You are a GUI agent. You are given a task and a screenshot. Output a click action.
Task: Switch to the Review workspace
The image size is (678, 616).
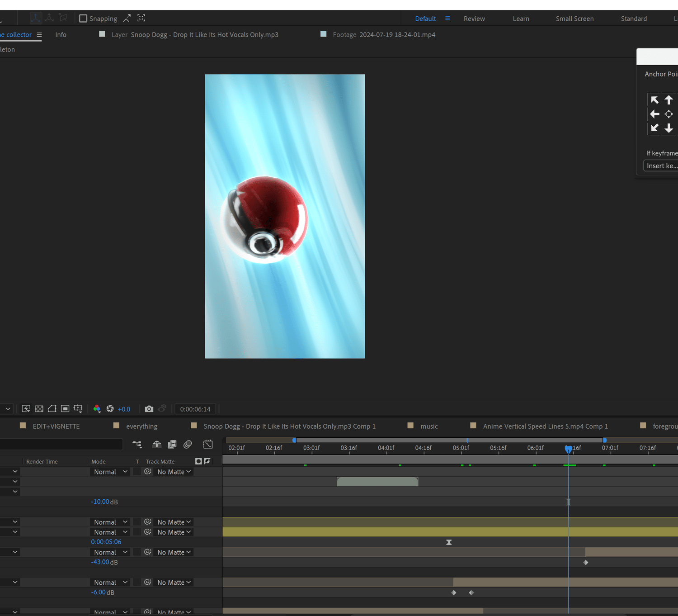pos(474,19)
